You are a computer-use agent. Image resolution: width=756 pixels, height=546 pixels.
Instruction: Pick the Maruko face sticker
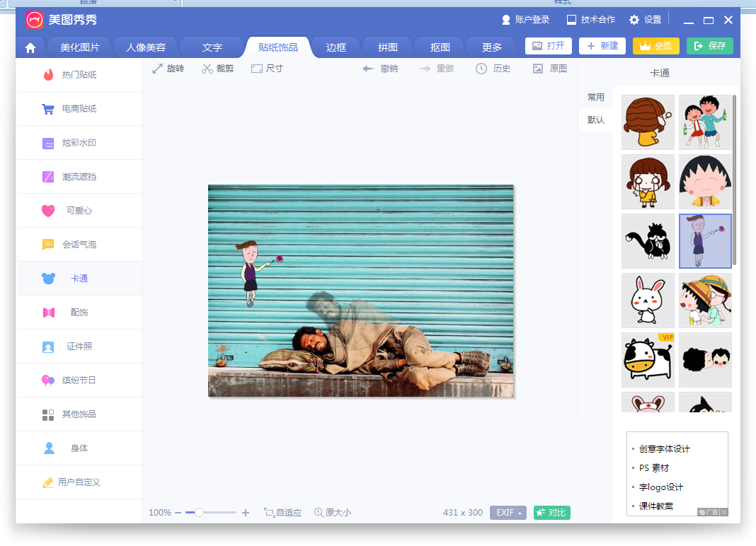(x=705, y=182)
